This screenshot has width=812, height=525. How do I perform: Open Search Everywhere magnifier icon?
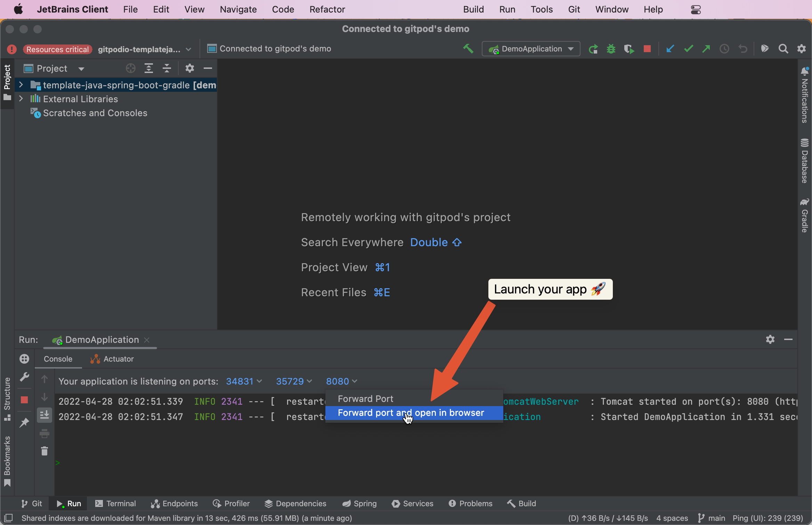click(x=783, y=49)
